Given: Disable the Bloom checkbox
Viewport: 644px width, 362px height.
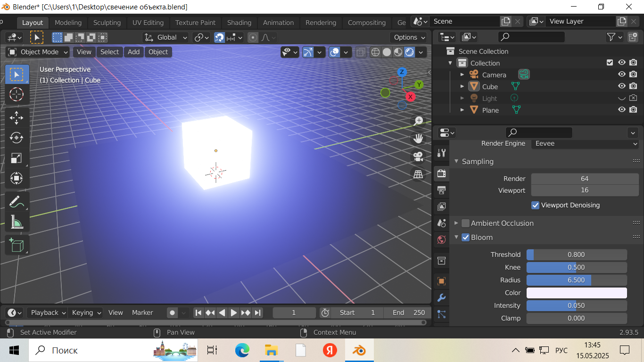Looking at the screenshot, I should [x=465, y=238].
